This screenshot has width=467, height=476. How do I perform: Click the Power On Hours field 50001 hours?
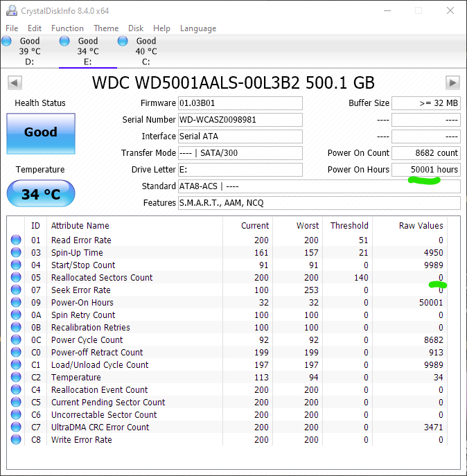click(x=426, y=169)
